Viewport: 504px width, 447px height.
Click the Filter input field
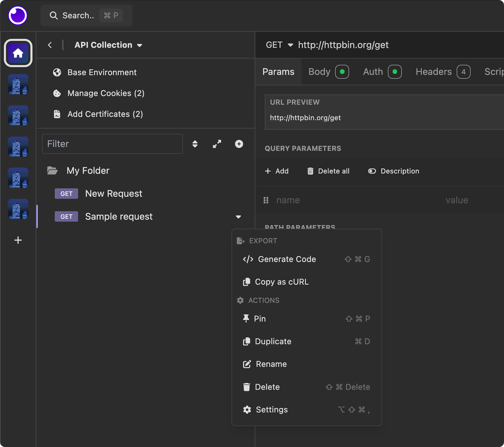coord(112,144)
